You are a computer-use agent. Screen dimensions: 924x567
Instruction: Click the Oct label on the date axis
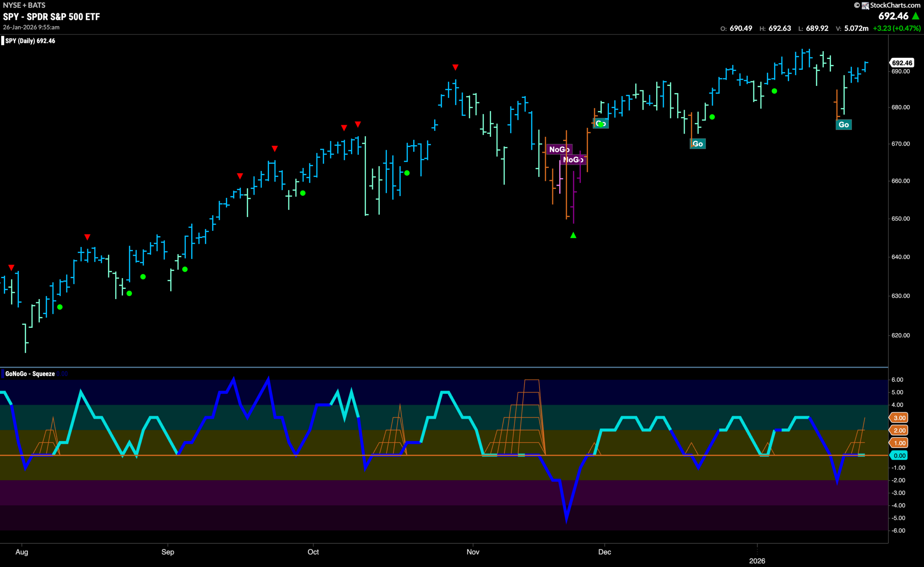point(313,552)
